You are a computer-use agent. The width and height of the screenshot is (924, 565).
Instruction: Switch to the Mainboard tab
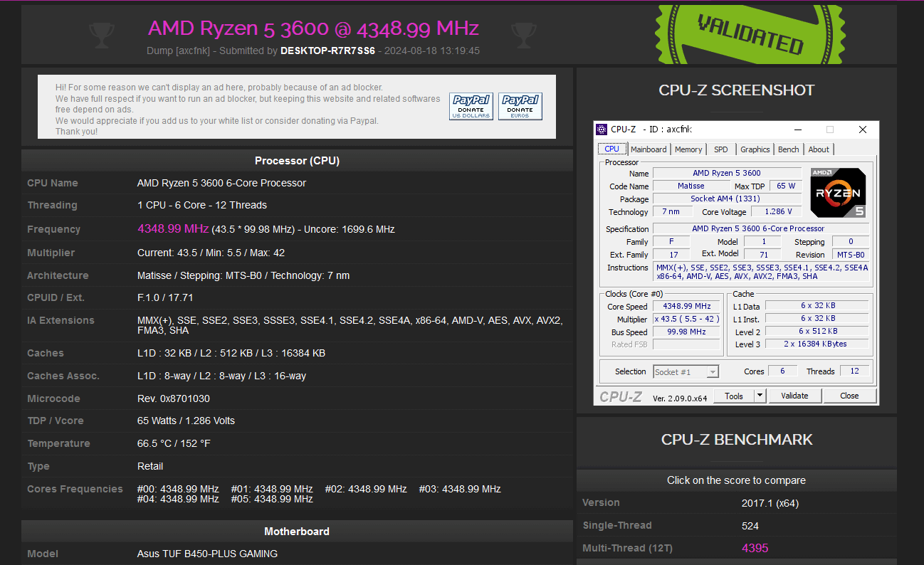(649, 149)
